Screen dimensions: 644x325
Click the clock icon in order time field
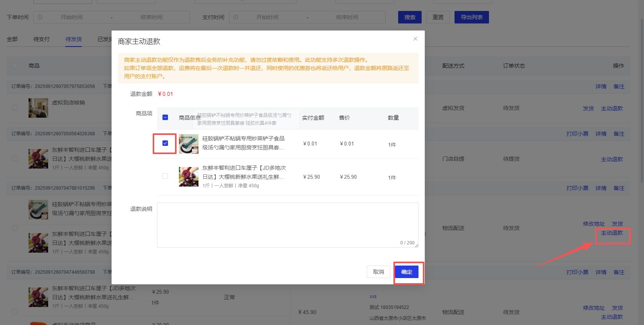click(x=40, y=17)
